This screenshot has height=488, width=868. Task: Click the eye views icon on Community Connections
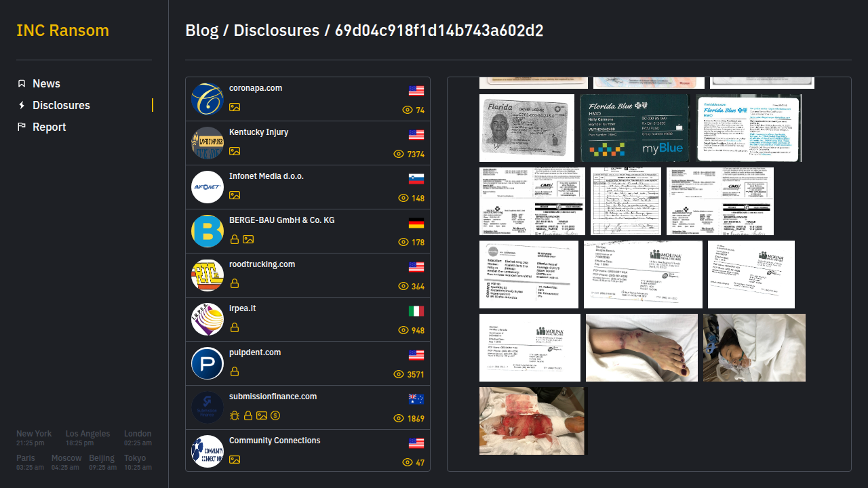coord(407,463)
